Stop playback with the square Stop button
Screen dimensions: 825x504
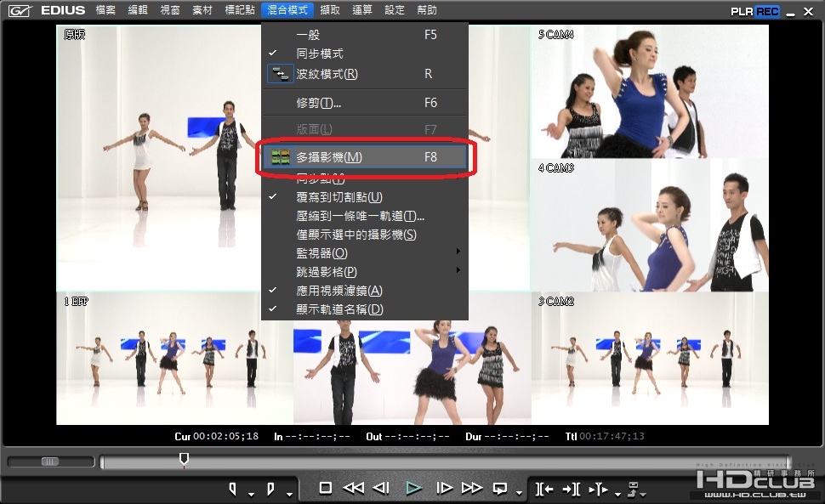[x=326, y=488]
